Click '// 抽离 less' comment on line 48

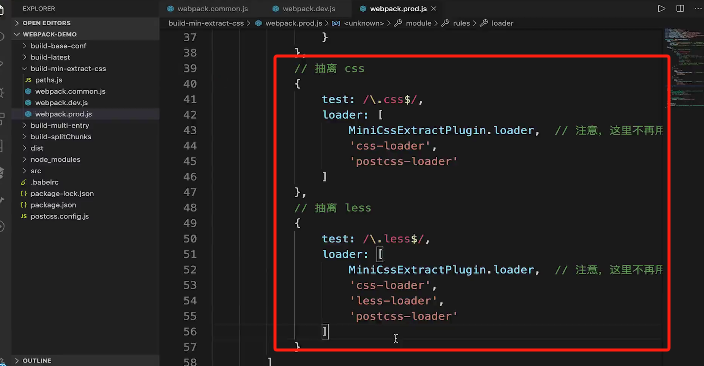(x=333, y=207)
